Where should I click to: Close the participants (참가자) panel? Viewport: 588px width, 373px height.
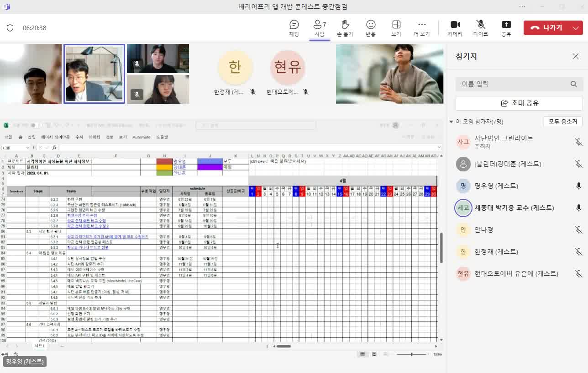[x=576, y=56]
